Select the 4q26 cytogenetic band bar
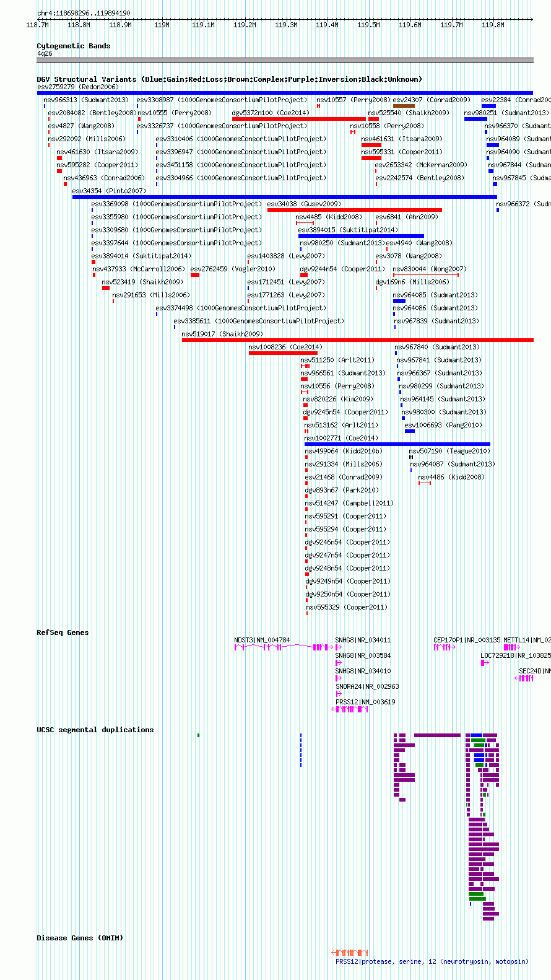The image size is (551, 980). pos(285,60)
